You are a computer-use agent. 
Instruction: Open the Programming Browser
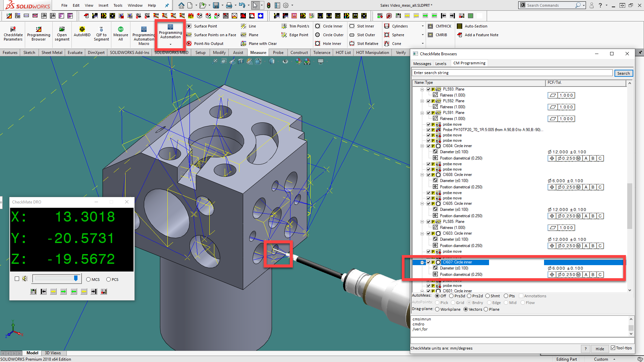click(x=39, y=34)
